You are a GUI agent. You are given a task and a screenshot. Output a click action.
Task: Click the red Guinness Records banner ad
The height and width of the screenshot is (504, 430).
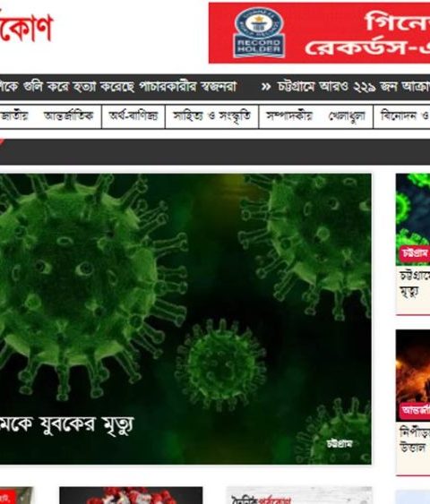(x=319, y=33)
